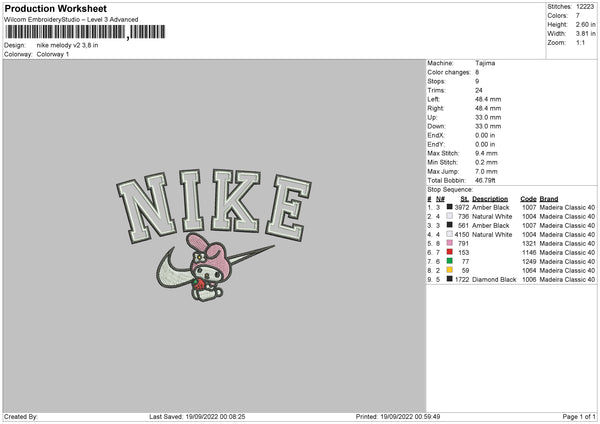The width and height of the screenshot is (600, 424).
Task: Click stitch count '1722' in stop 9
Action: coord(462,280)
